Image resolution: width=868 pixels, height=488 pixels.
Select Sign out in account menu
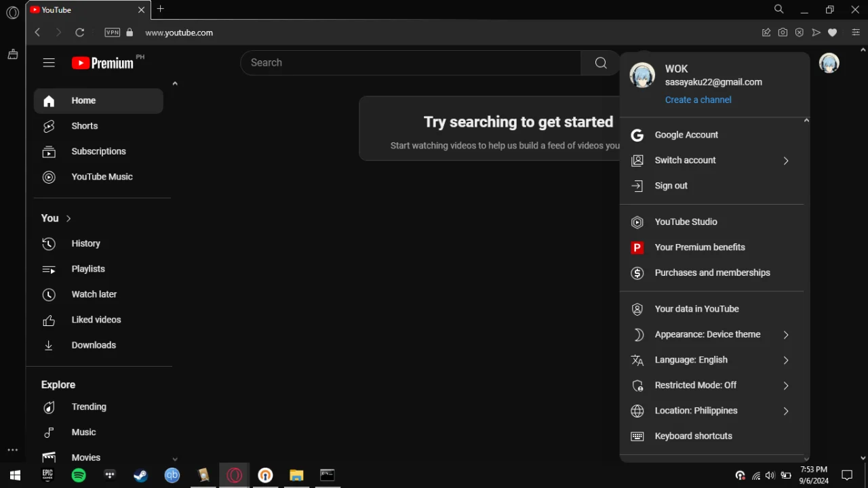(711, 186)
